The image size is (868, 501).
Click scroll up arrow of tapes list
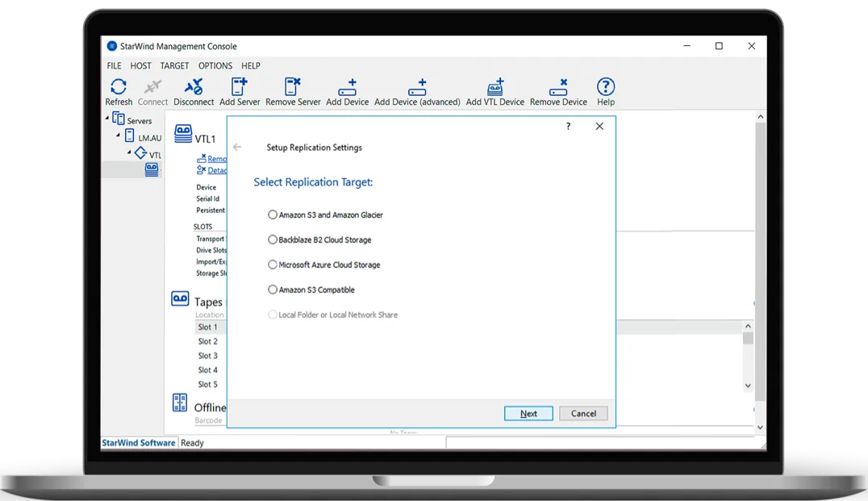pos(748,326)
